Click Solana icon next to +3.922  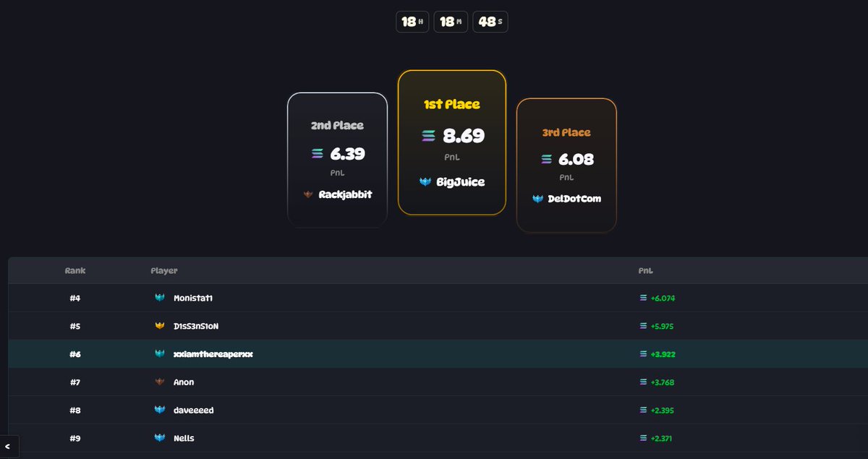pyautogui.click(x=643, y=354)
